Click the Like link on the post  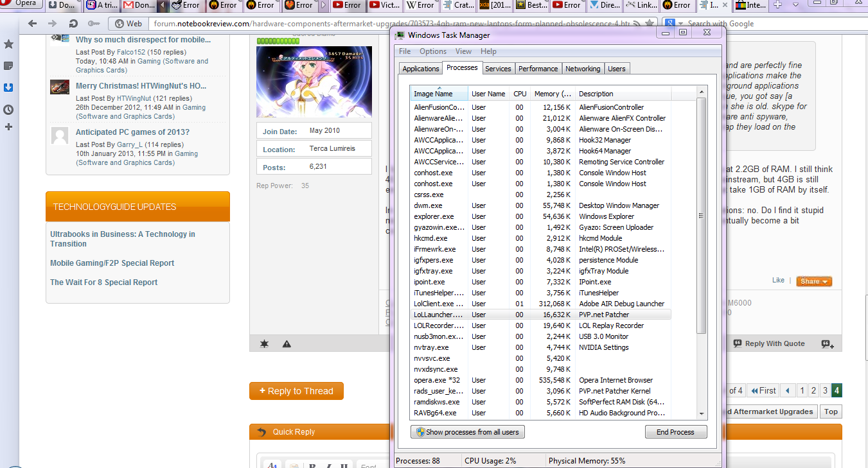point(778,281)
